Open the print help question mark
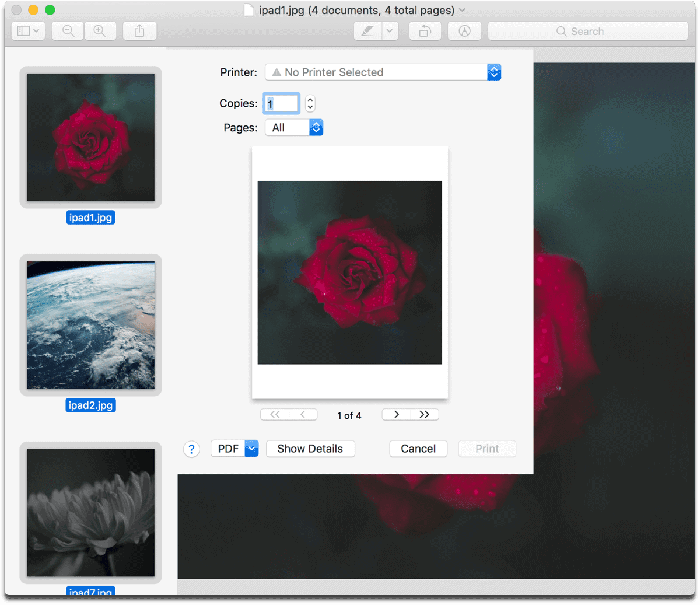This screenshot has width=700, height=605. (191, 449)
